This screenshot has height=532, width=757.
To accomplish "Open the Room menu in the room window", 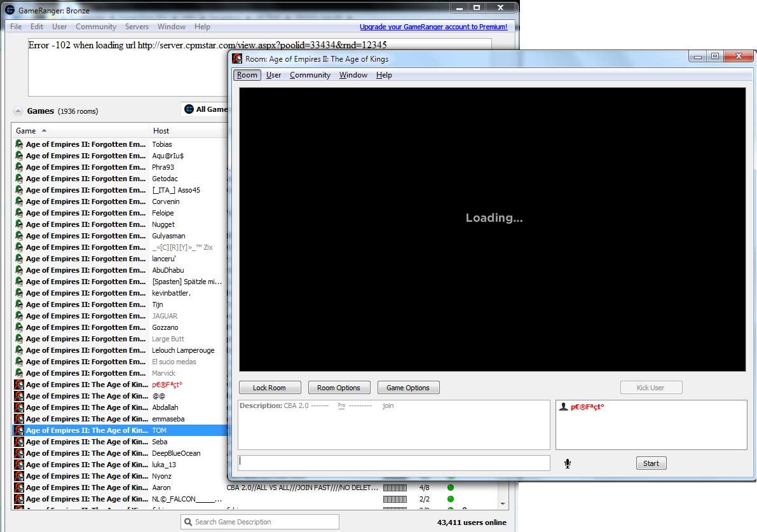I will (x=247, y=75).
